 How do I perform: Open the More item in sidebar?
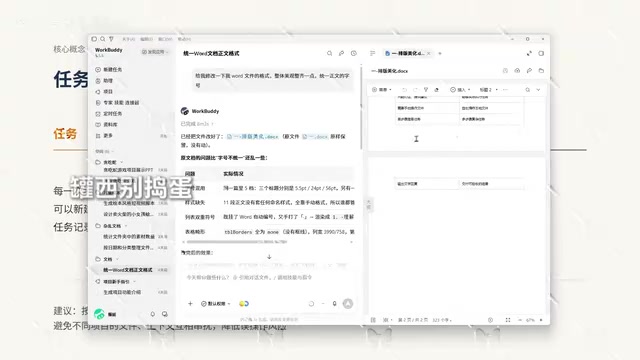pos(105,136)
